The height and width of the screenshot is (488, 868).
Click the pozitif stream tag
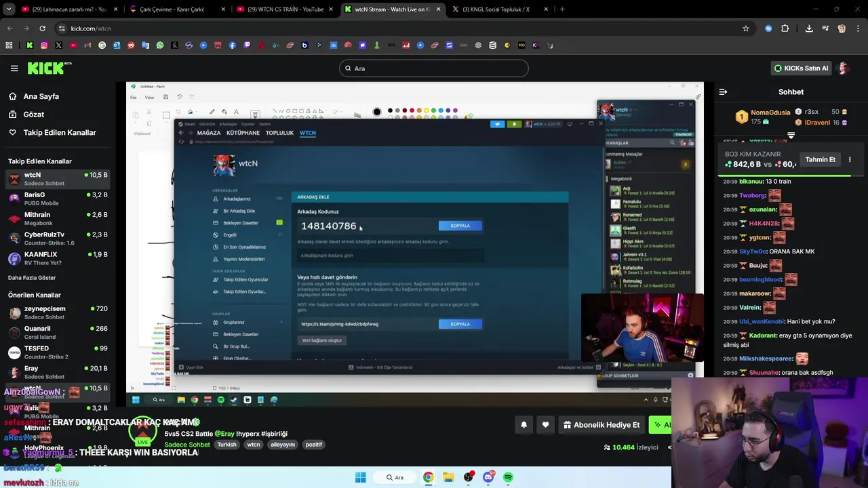pos(314,445)
